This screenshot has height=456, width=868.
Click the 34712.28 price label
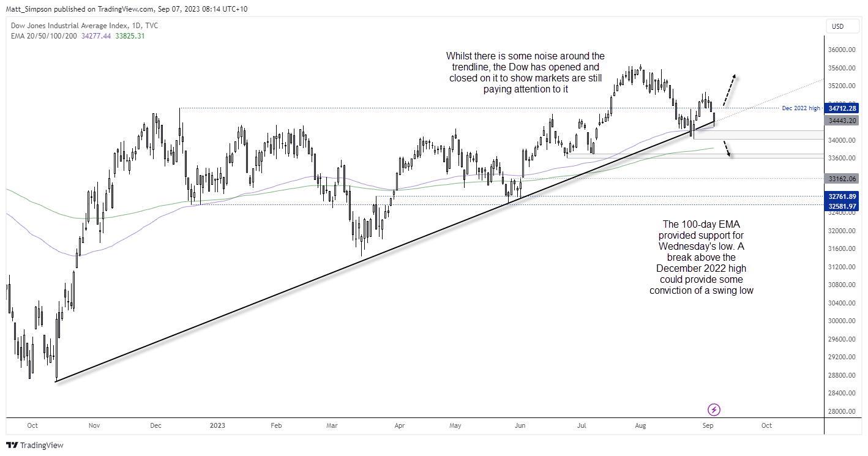842,108
